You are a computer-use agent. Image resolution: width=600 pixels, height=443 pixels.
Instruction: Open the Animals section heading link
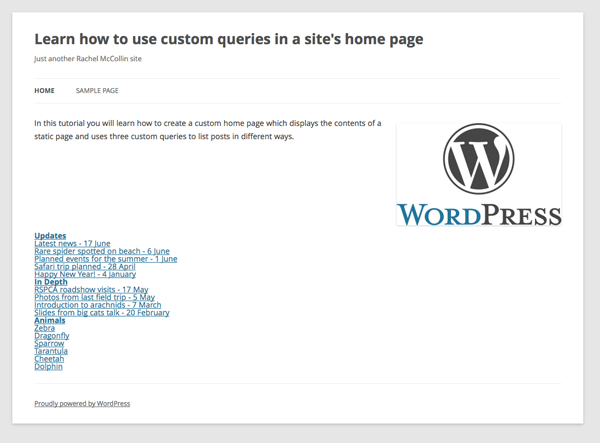pyautogui.click(x=50, y=320)
